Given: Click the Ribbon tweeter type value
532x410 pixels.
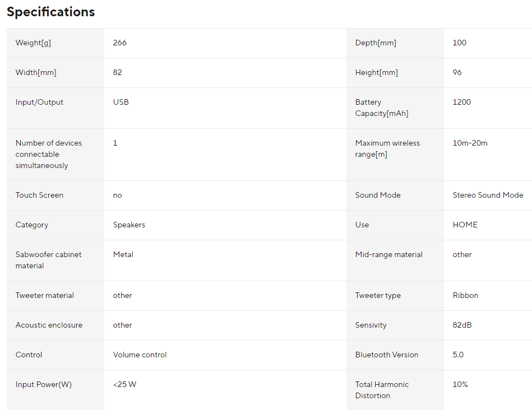Looking at the screenshot, I should click(465, 295).
